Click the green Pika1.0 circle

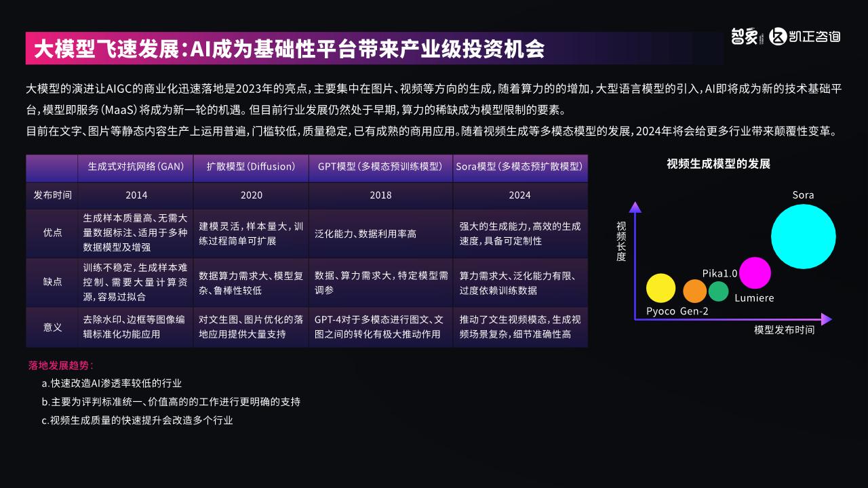719,291
